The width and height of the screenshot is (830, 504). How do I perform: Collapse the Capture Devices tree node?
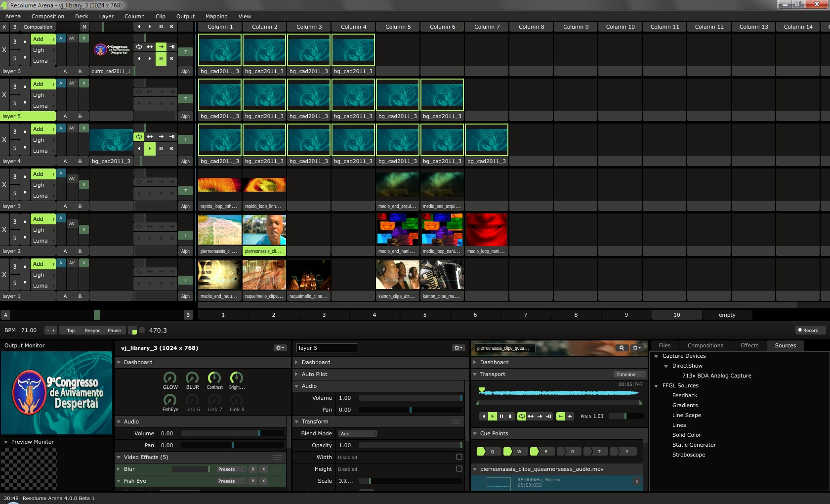click(x=656, y=356)
